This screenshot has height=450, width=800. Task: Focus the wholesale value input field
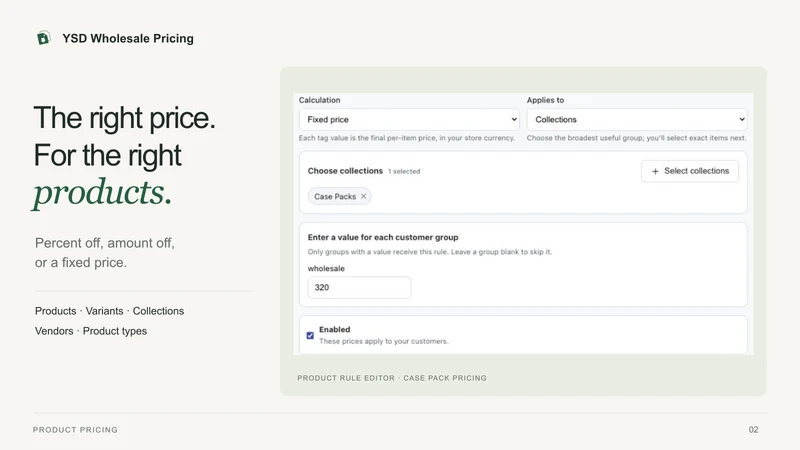coord(359,287)
